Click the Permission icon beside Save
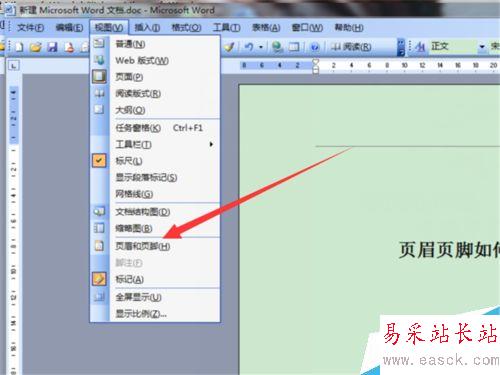 click(69, 47)
